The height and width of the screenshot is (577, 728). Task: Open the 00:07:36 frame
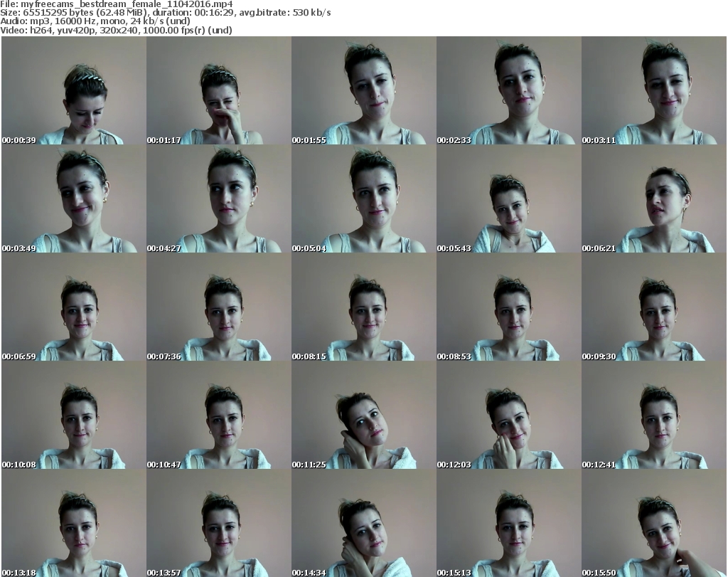(219, 307)
